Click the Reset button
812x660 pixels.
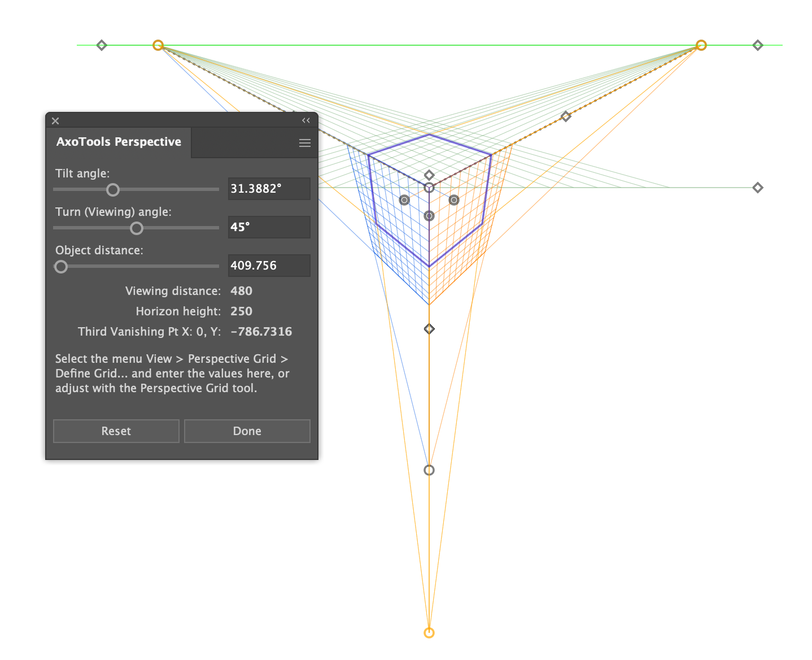click(x=116, y=431)
